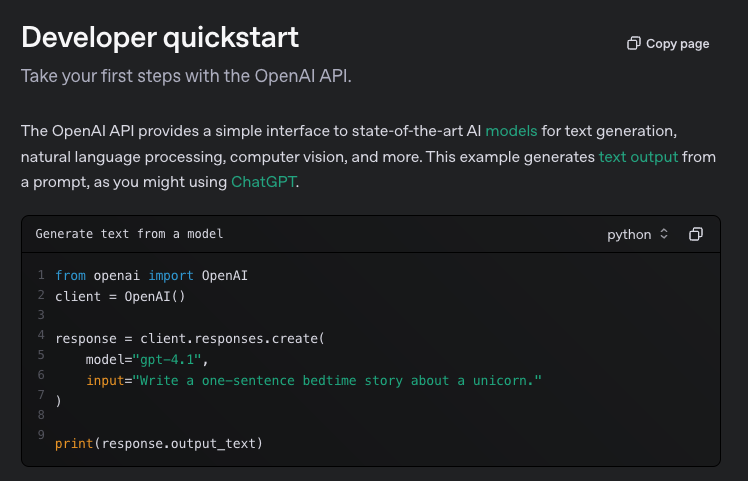The image size is (748, 481).
Task: Click the input string about a unicorn
Action: [x=337, y=380]
